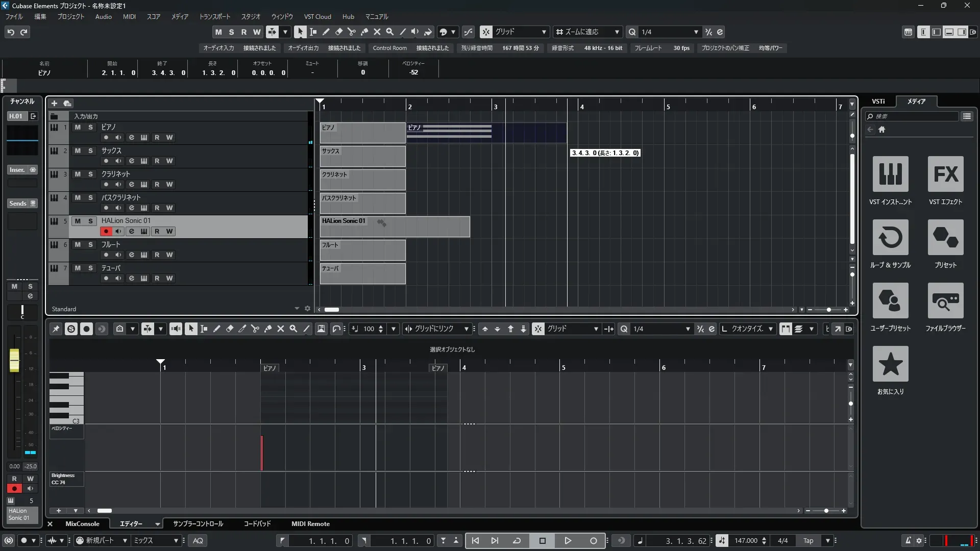Select the Scissors split tool in main toolbar
980x551 pixels.
351,32
